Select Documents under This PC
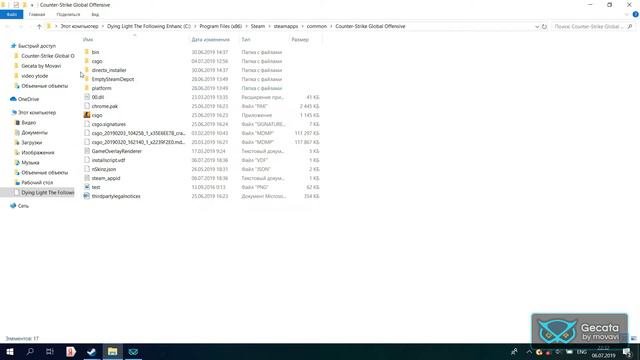 34,133
